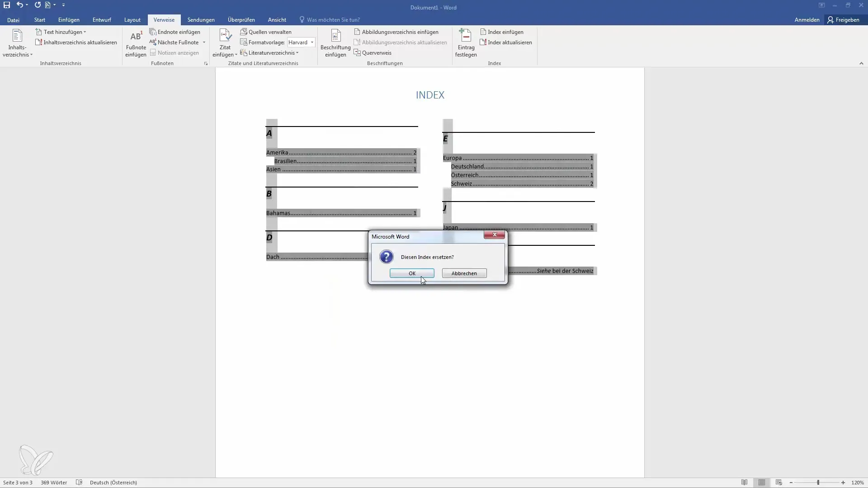
Task: Click the zoom slider handle
Action: 818,483
